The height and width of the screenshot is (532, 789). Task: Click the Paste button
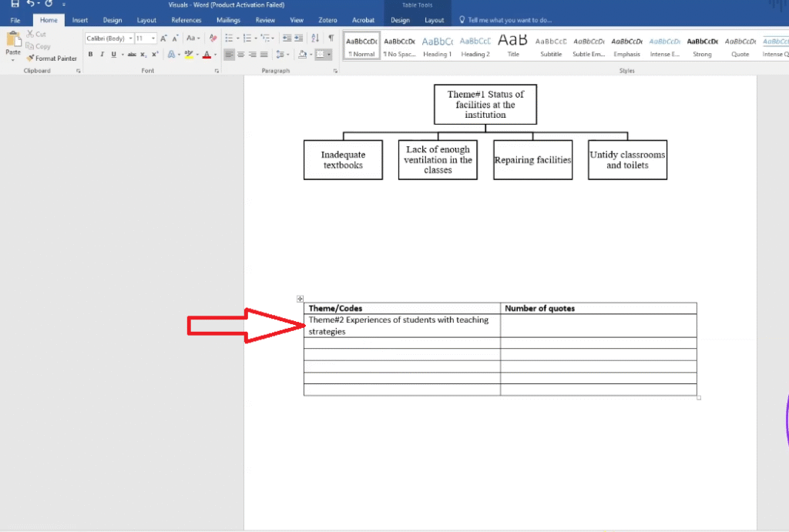coord(13,46)
